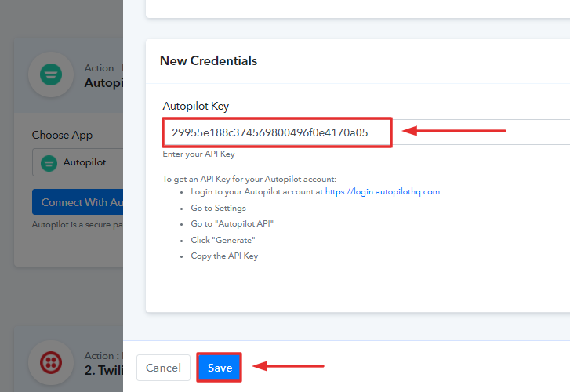Click the Autopilot logo in action header
Screen dimensions: 570x392
(x=51, y=74)
